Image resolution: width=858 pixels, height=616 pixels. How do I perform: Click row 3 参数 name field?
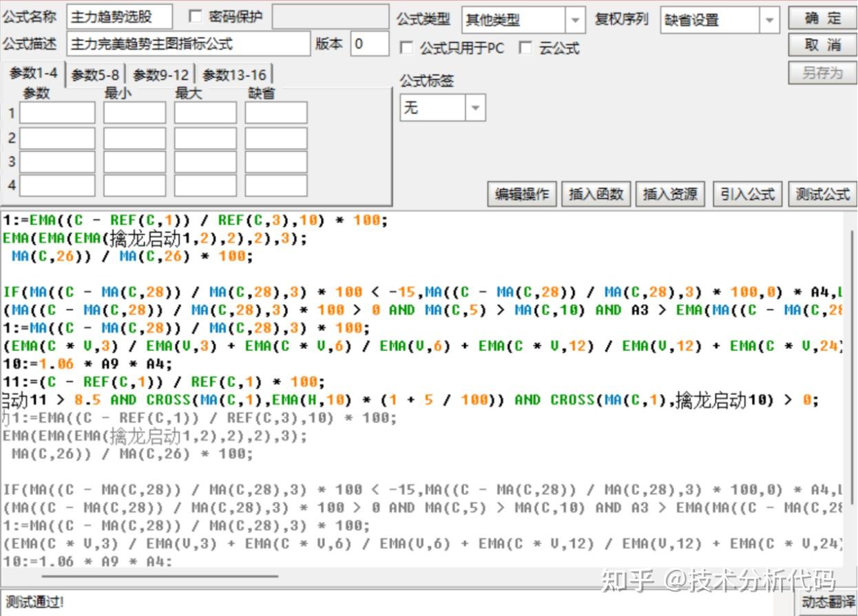[57, 162]
